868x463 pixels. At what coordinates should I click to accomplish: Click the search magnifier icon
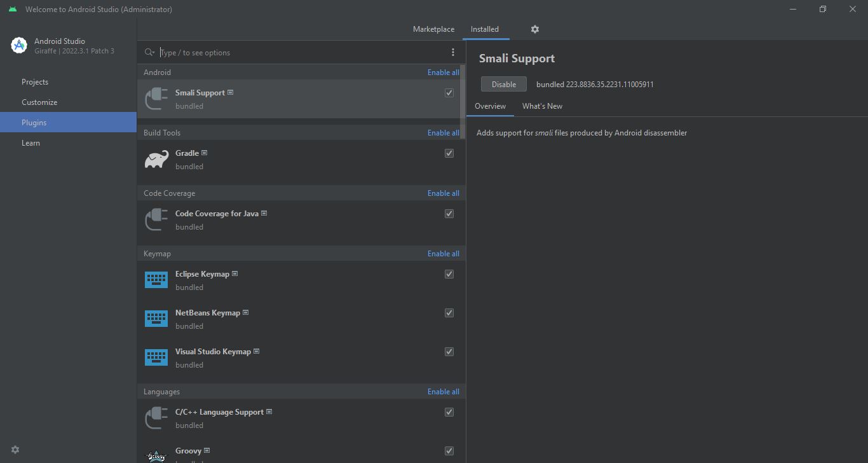149,52
